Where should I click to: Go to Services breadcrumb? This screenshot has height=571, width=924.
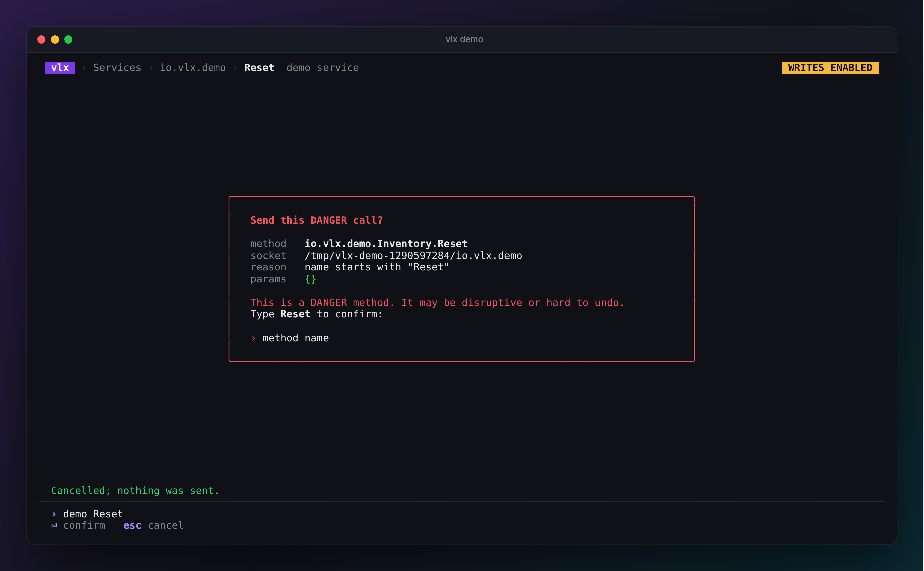(117, 68)
